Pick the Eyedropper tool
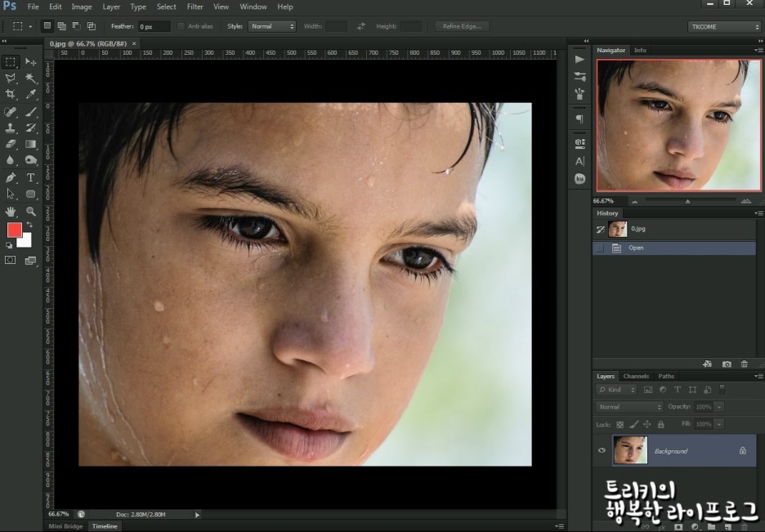Viewport: 765px width, 532px height. coord(31,95)
